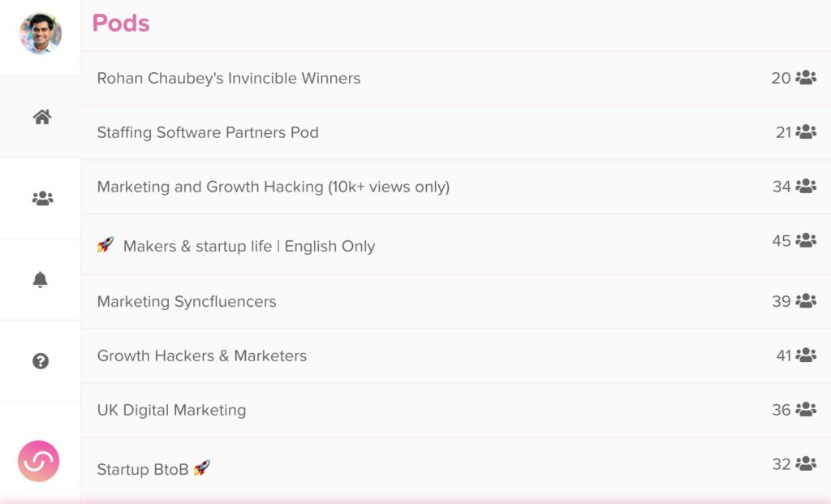831x504 pixels.
Task: Select UK Digital Marketing pod
Action: (456, 410)
